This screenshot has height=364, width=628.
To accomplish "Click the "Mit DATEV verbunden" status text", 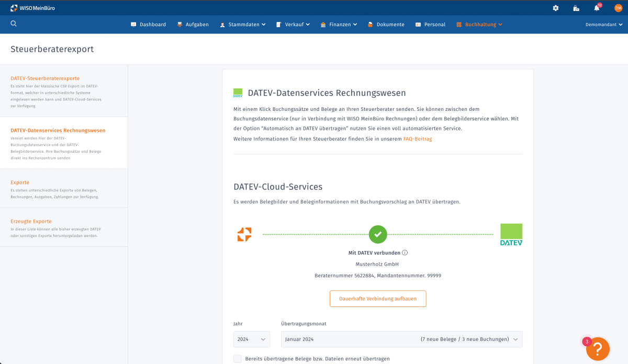I will coord(374,253).
